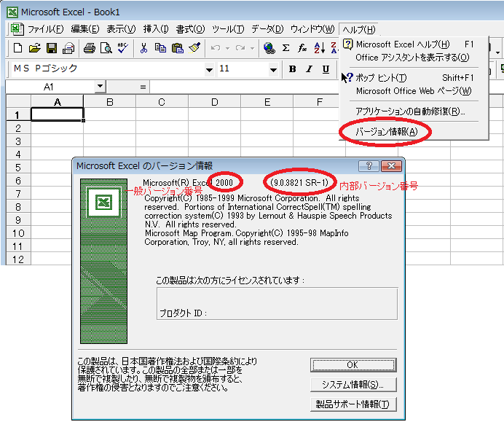Open the データ(D) menu
The width and height of the screenshot is (504, 446).
[267, 29]
